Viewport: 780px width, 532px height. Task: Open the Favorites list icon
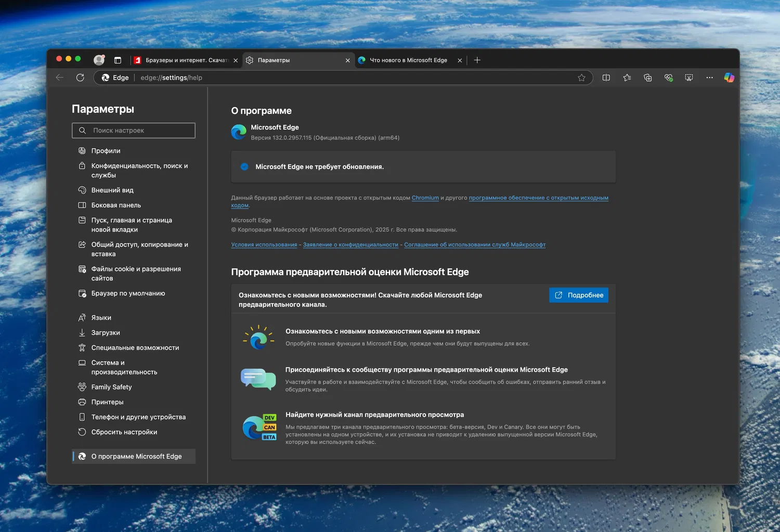627,77
